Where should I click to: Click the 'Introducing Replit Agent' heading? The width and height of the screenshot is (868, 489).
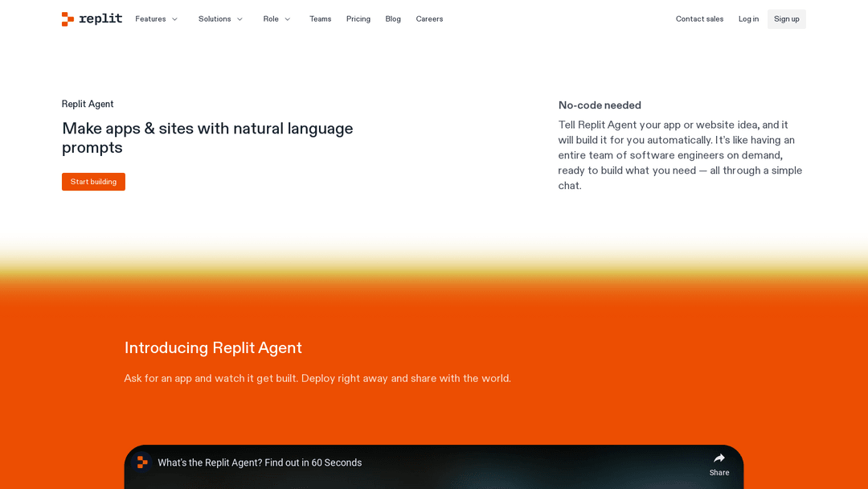pos(213,347)
